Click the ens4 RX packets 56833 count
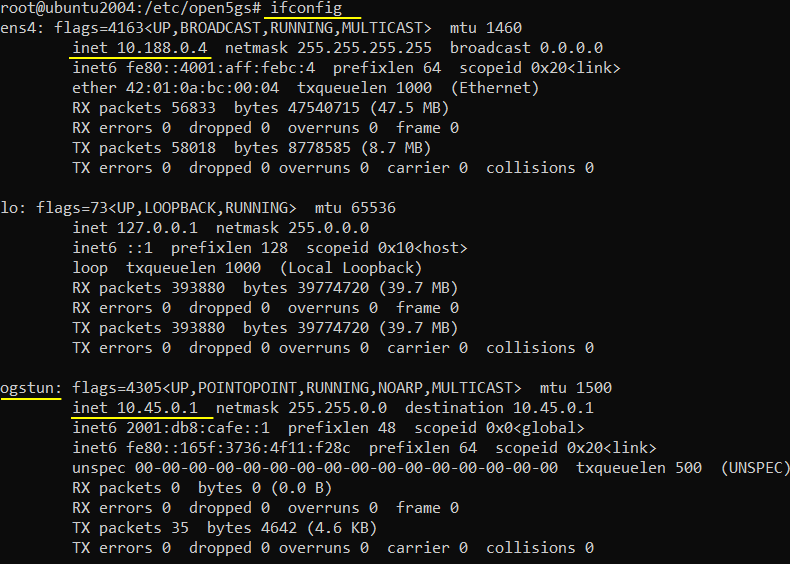Image resolution: width=790 pixels, height=564 pixels. pyautogui.click(x=144, y=108)
